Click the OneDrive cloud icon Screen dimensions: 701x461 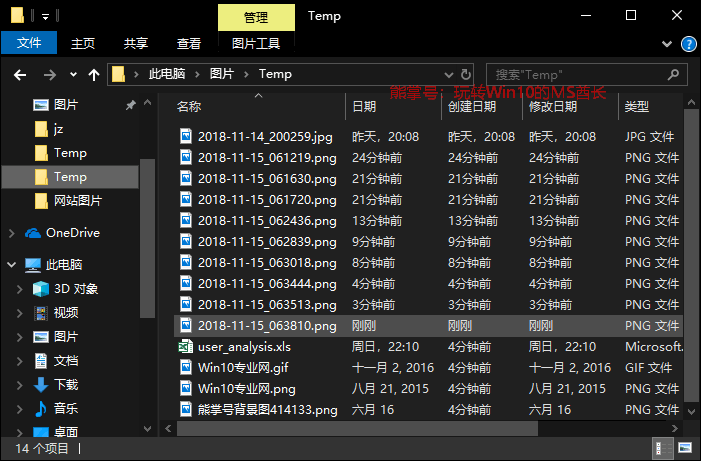click(x=33, y=233)
